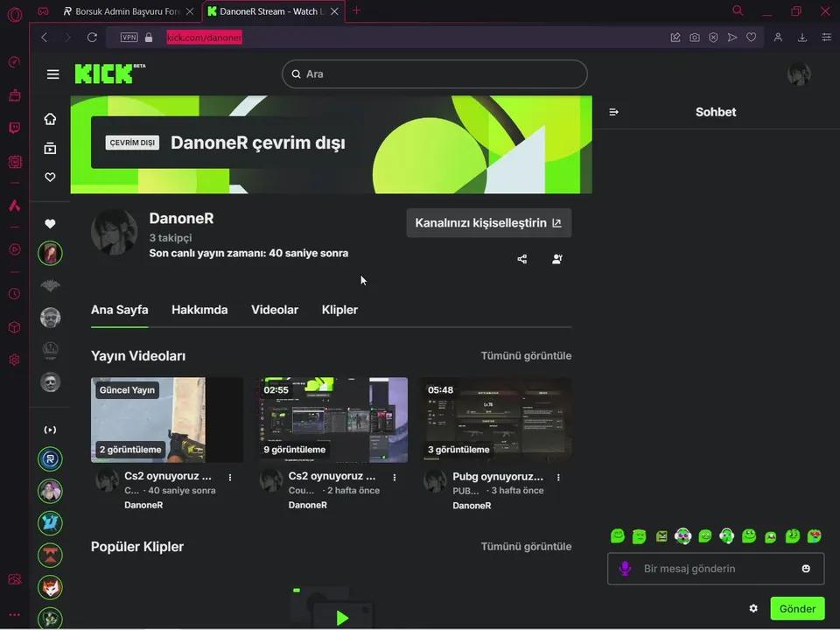This screenshot has height=630, width=840.
Task: Open Opera sidebar settings gear
Action: pos(15,360)
